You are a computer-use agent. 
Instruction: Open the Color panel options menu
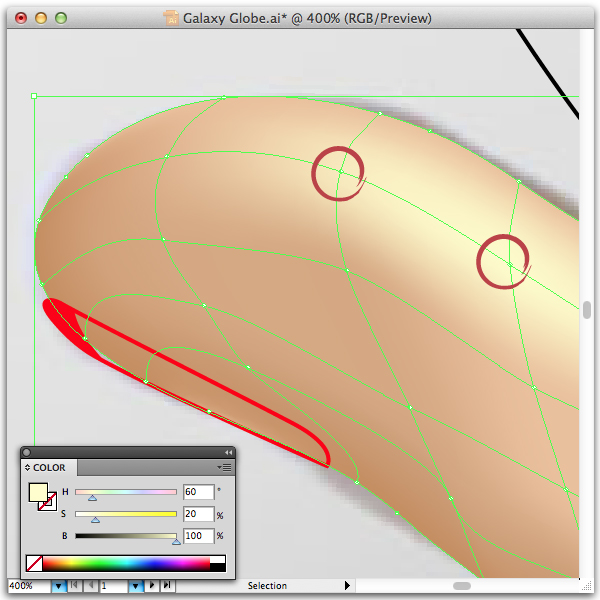pyautogui.click(x=225, y=468)
